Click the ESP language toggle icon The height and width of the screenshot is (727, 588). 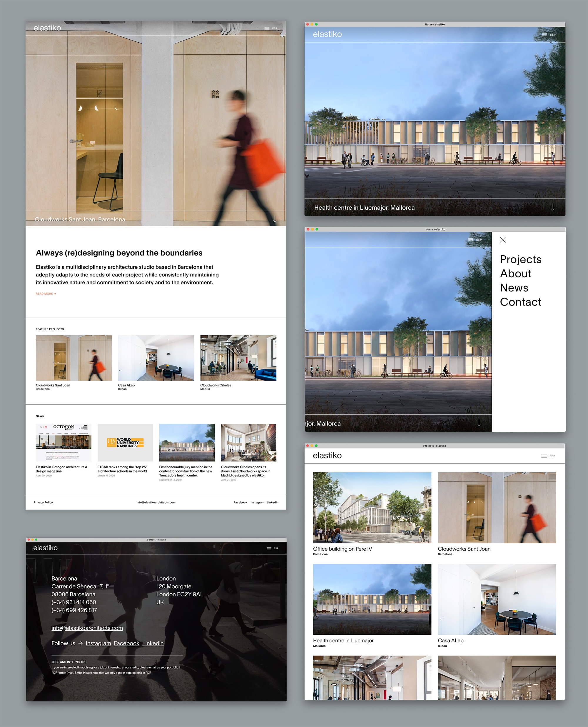pyautogui.click(x=278, y=26)
